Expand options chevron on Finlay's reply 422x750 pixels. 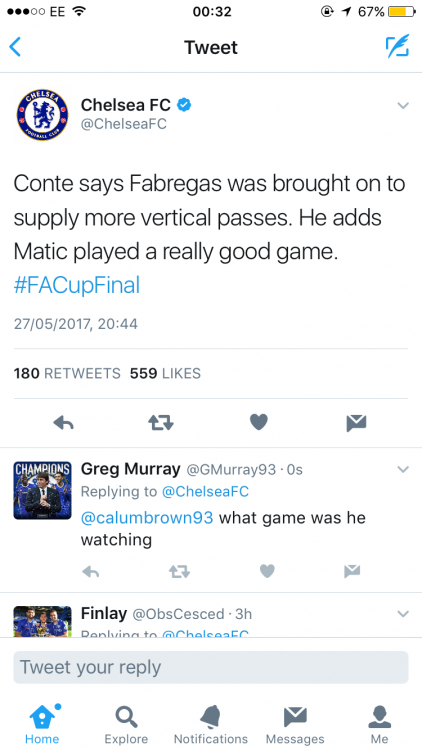tap(403, 613)
